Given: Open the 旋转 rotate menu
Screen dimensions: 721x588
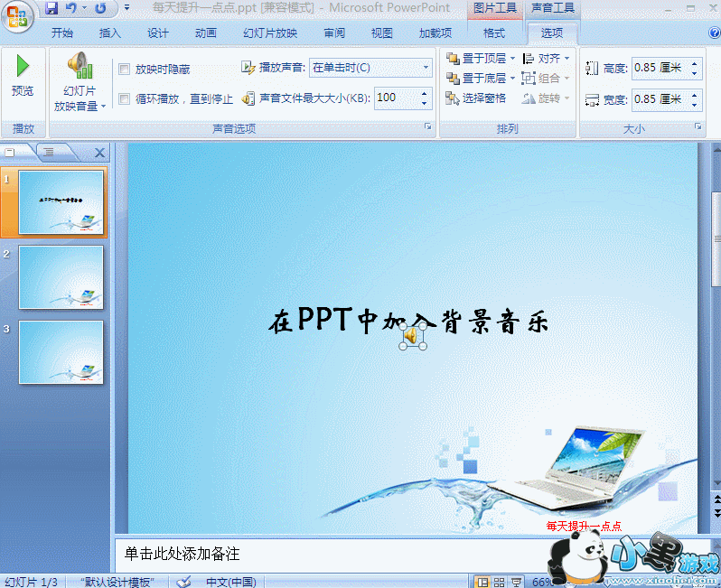Looking at the screenshot, I should 546,98.
